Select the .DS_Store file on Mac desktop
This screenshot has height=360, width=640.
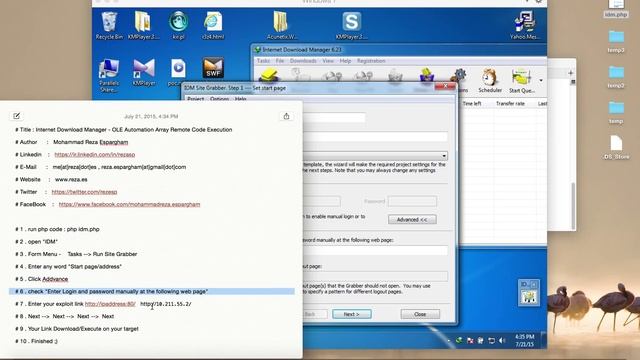coord(616,147)
